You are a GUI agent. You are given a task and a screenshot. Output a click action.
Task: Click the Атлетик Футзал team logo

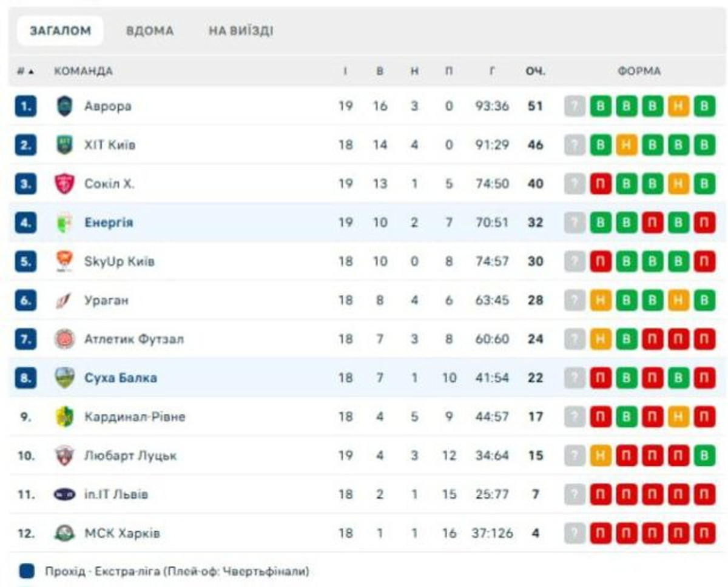[x=64, y=339]
